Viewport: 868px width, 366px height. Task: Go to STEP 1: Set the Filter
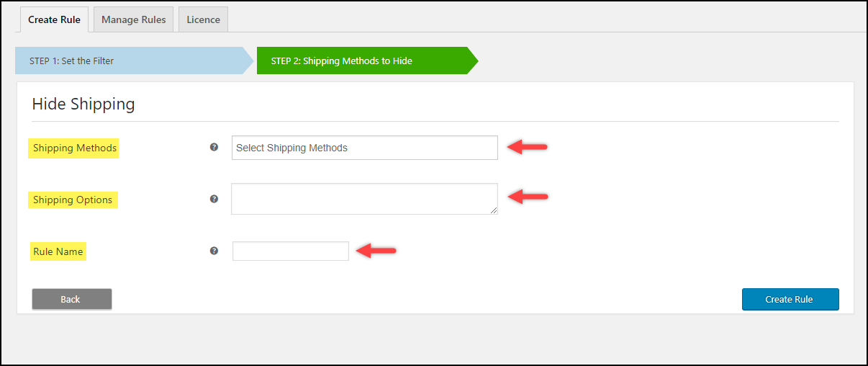coord(130,61)
